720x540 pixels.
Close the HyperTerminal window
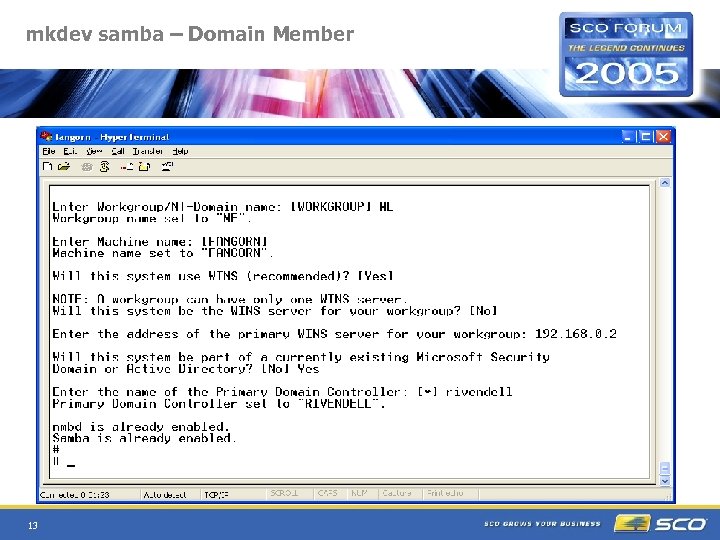click(663, 136)
